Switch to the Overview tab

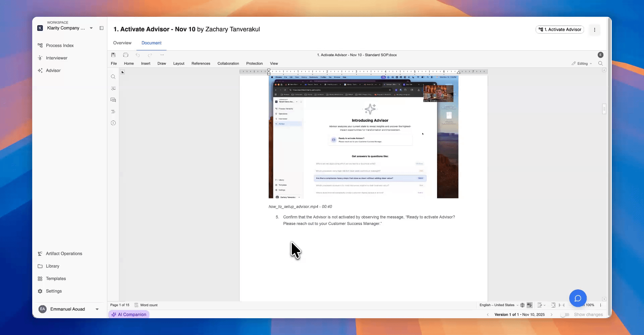[x=122, y=43]
